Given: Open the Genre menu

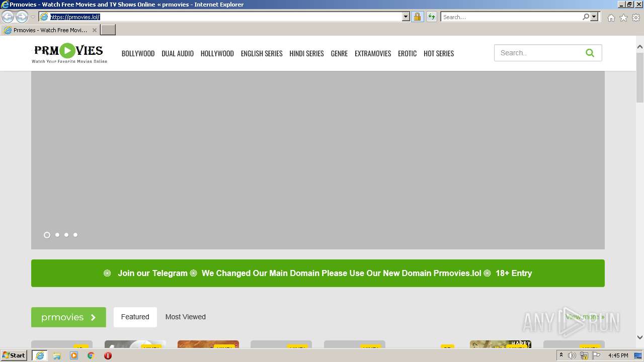Looking at the screenshot, I should (x=339, y=53).
